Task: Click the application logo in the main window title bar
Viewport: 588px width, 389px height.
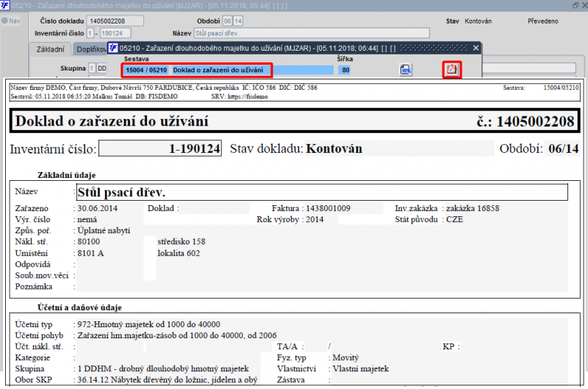Action: [6, 5]
